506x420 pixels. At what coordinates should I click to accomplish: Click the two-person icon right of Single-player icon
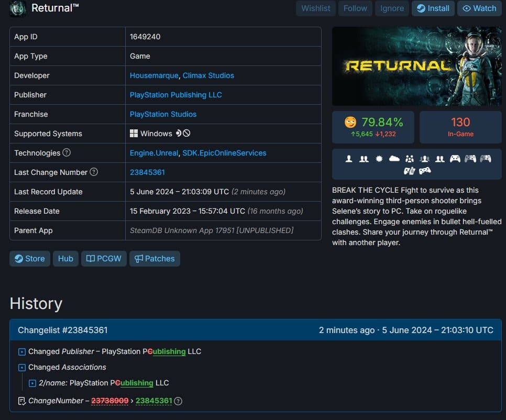click(x=364, y=159)
